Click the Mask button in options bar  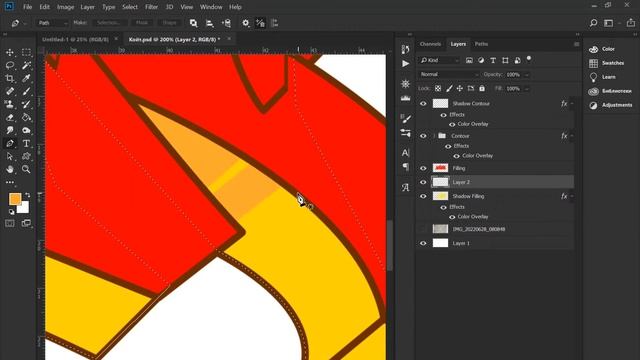point(142,23)
